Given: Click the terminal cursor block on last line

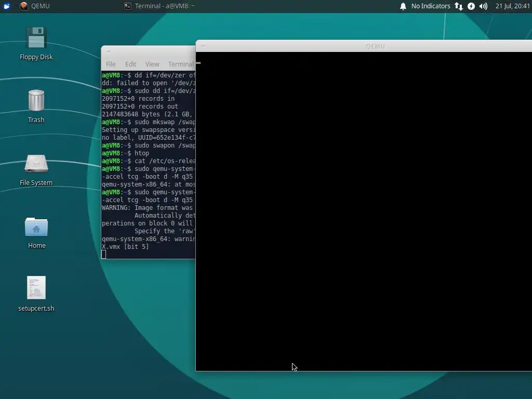Looking at the screenshot, I should 103,255.
